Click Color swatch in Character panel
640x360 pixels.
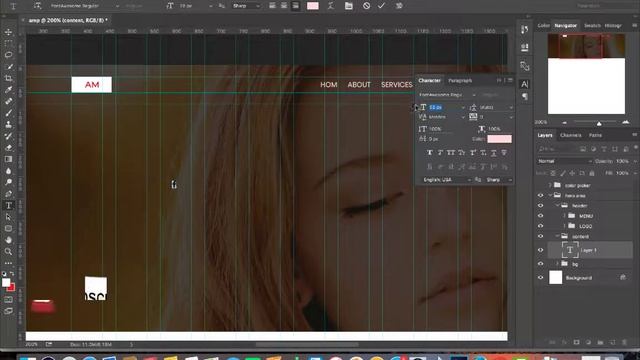point(499,139)
